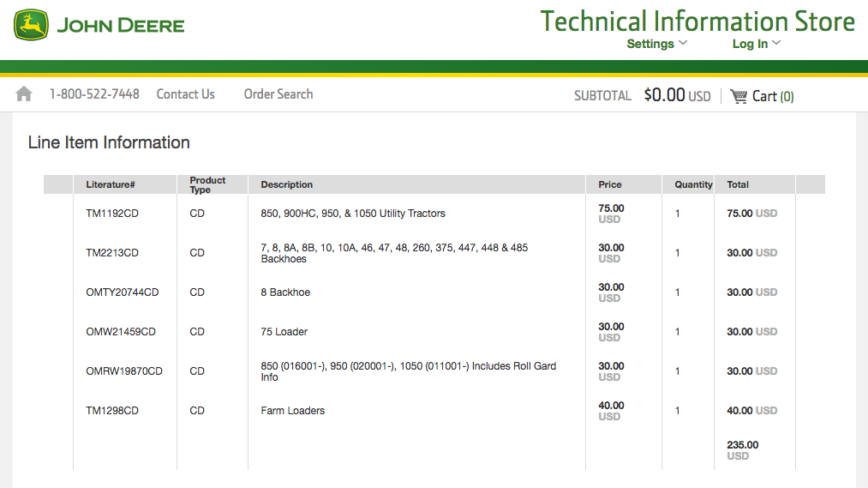Click quantity 1 for TM2213CD
This screenshot has height=488, width=868.
tap(677, 253)
